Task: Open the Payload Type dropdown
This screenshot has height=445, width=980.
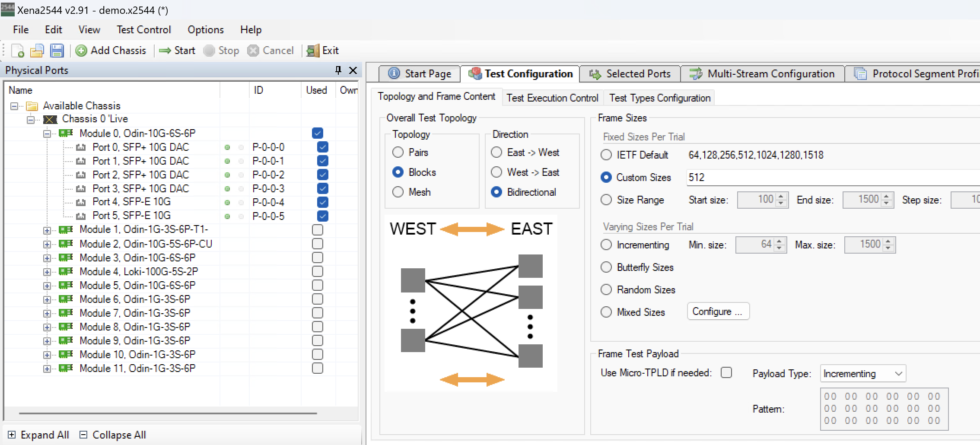Action: pos(863,374)
